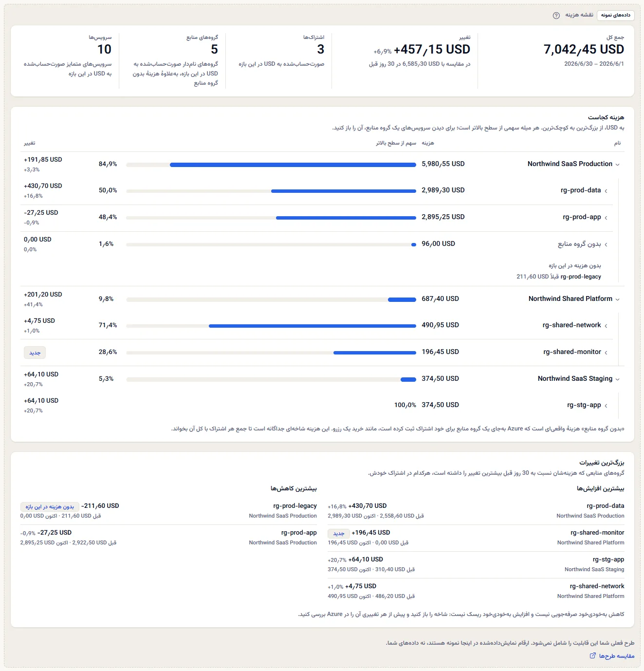Click the external-link icon beside مقایسه طرح‌ها
The image size is (644, 671).
pyautogui.click(x=593, y=656)
